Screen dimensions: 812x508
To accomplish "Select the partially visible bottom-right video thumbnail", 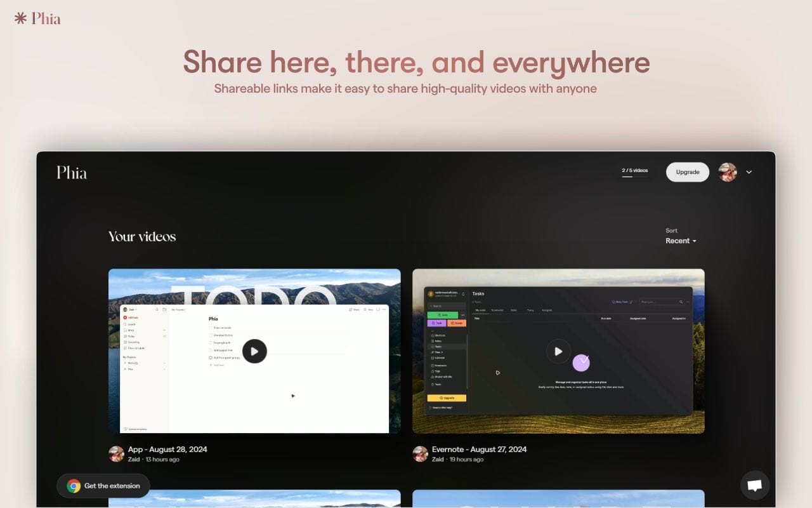I will (x=558, y=499).
